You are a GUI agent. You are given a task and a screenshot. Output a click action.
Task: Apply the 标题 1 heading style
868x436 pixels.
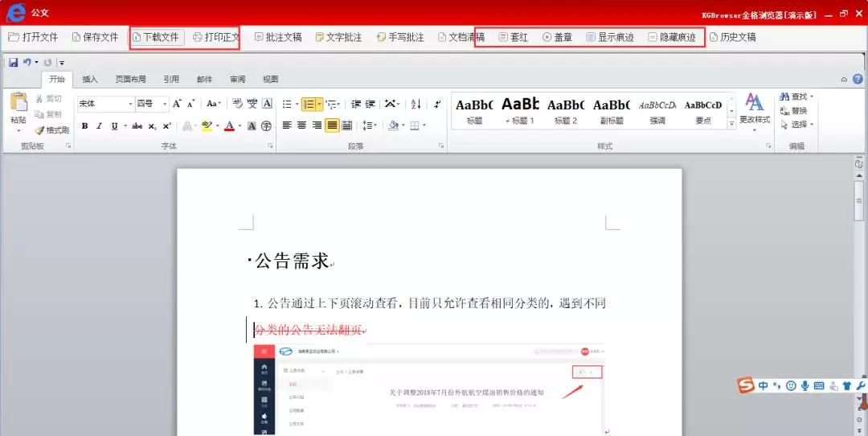pyautogui.click(x=520, y=110)
